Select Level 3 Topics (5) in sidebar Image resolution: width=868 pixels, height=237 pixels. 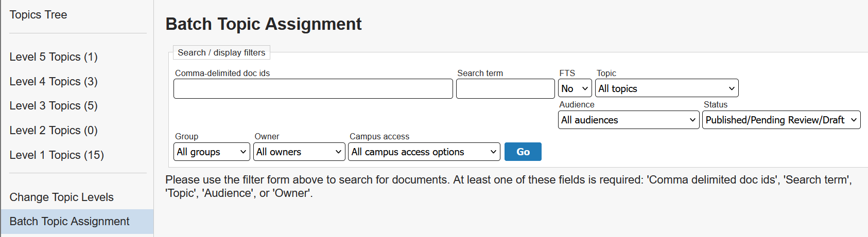point(54,106)
